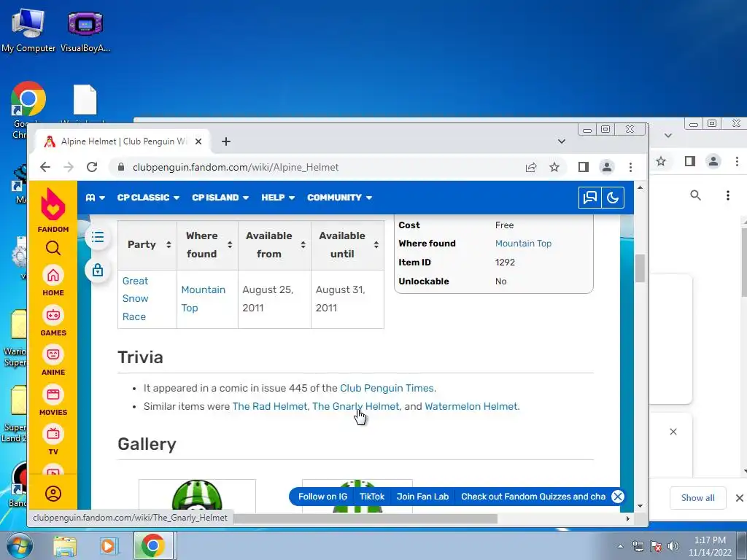Click Show all in background window
Screen dimensions: 747x560
click(x=697, y=497)
